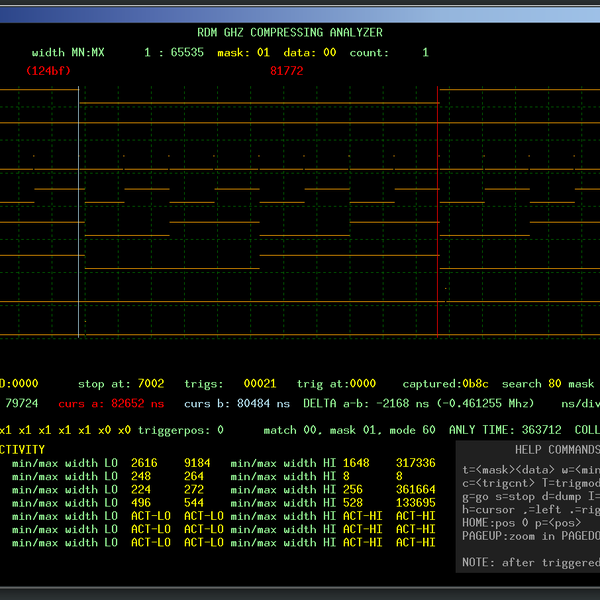Screen dimensions: 600x600
Task: Click the width range value '1 : 65535'
Action: 174,52
